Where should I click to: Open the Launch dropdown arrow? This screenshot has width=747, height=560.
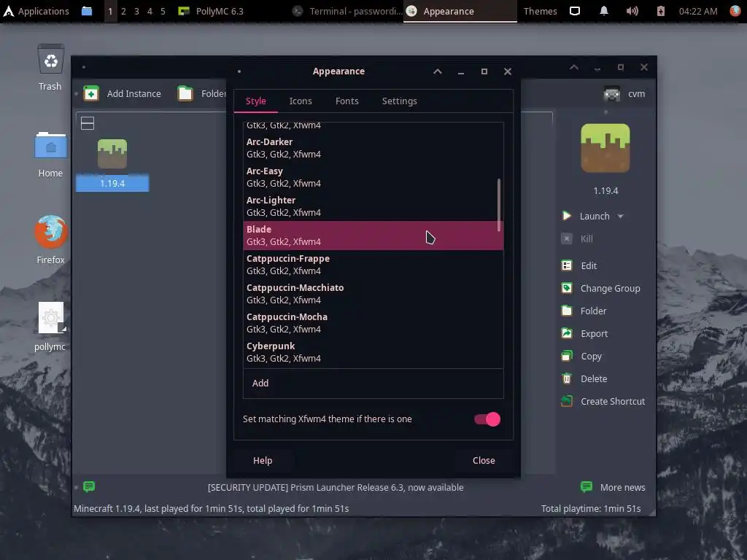[620, 216]
